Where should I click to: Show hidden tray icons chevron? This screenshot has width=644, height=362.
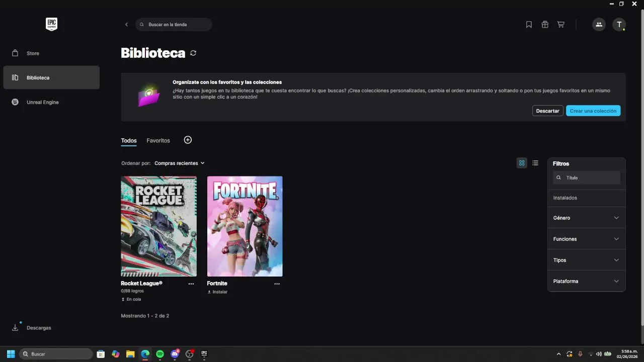coord(558,354)
